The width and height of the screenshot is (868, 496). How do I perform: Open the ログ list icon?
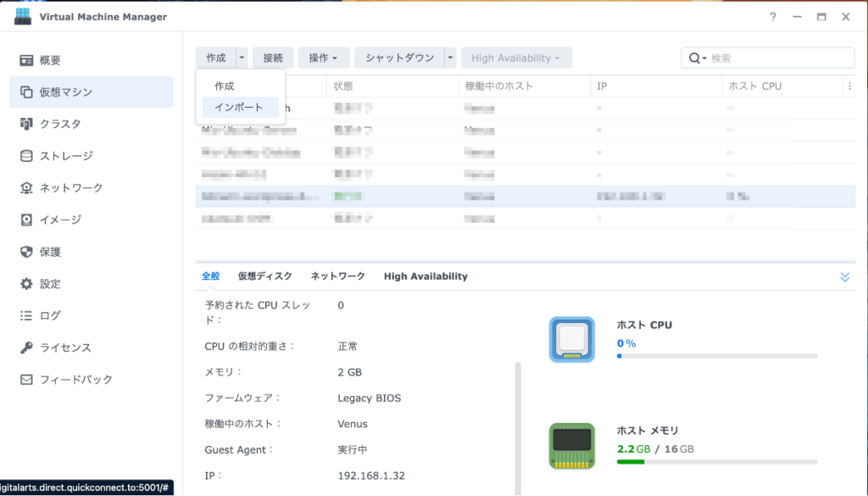click(x=26, y=315)
